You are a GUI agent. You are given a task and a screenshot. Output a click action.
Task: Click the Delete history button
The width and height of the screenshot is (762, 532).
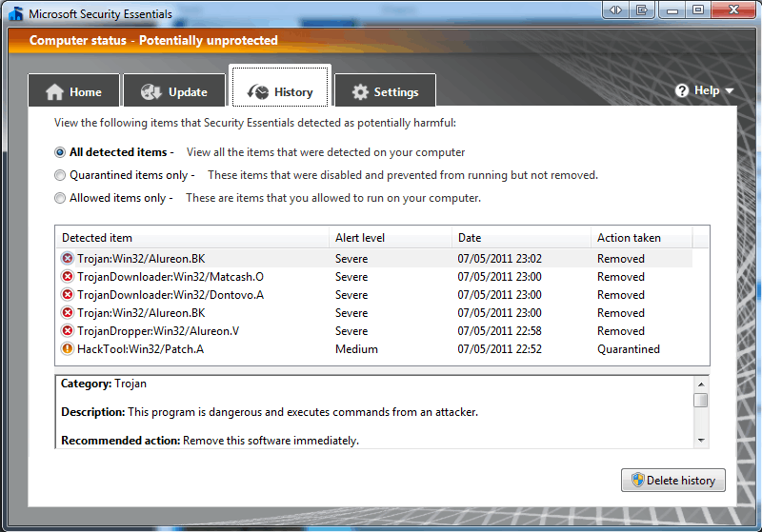point(673,480)
